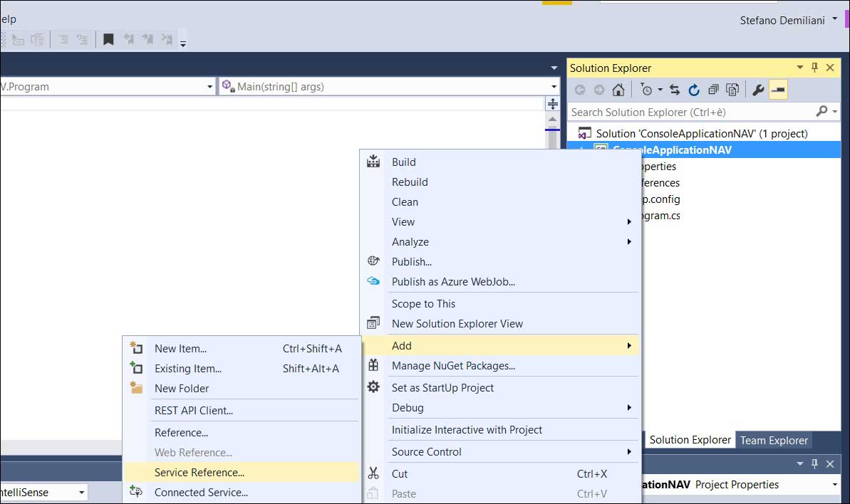Click the Home icon in Solution Explorer
The height and width of the screenshot is (504, 850).
[618, 90]
